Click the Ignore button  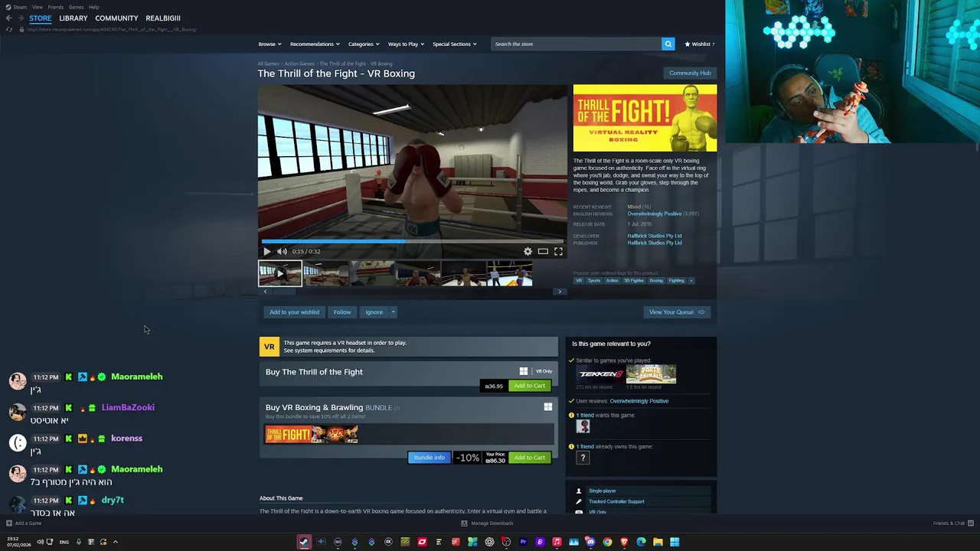[x=374, y=312]
